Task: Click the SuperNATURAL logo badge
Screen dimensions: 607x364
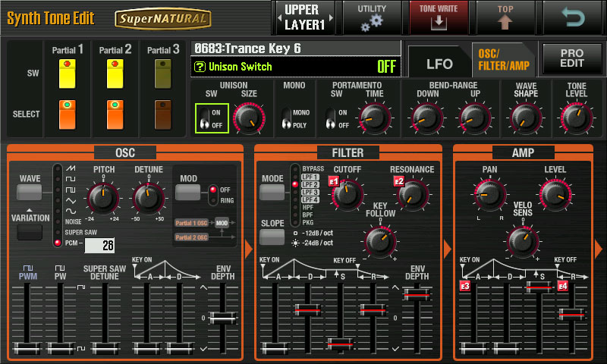Action: [163, 18]
